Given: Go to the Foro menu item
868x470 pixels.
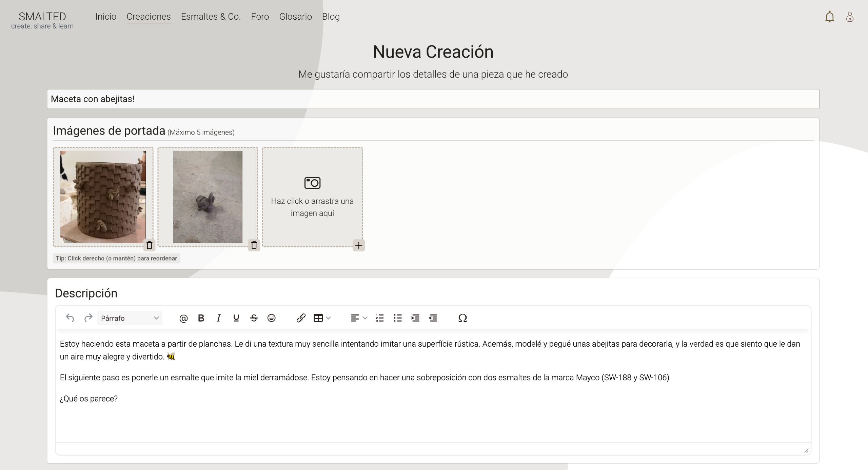Looking at the screenshot, I should point(260,17).
